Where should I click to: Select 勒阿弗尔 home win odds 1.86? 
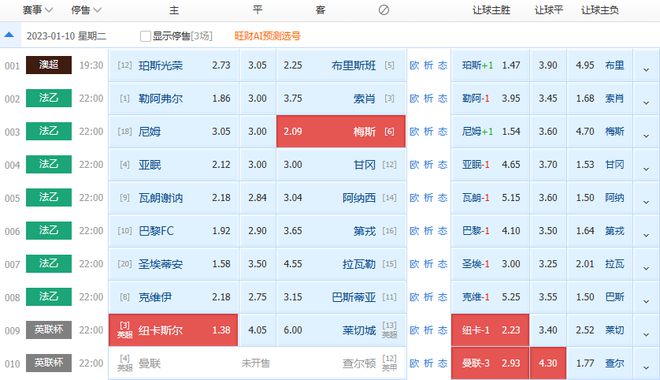[x=174, y=98]
